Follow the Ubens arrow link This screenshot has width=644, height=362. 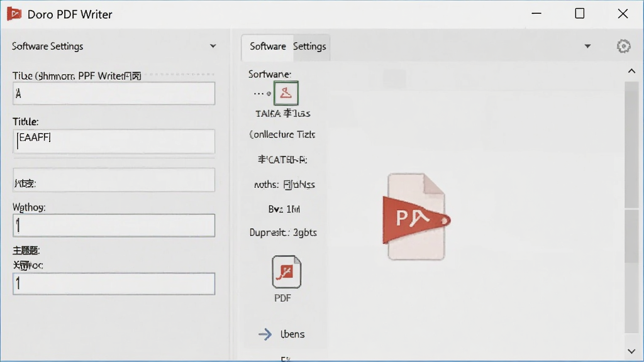[282, 334]
